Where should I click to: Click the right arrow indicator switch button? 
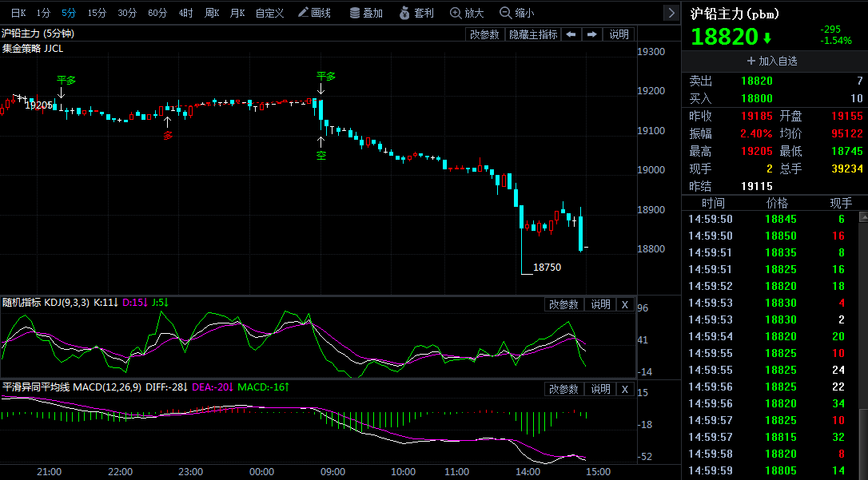tap(591, 34)
